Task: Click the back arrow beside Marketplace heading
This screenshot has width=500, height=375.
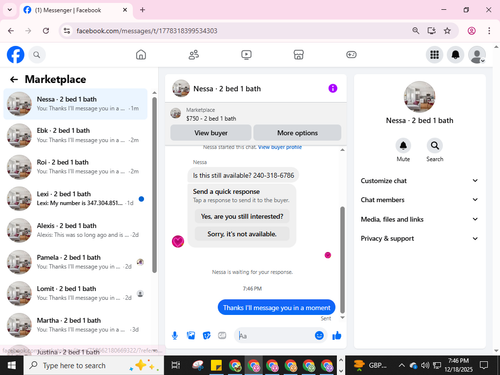Action: coord(14,79)
